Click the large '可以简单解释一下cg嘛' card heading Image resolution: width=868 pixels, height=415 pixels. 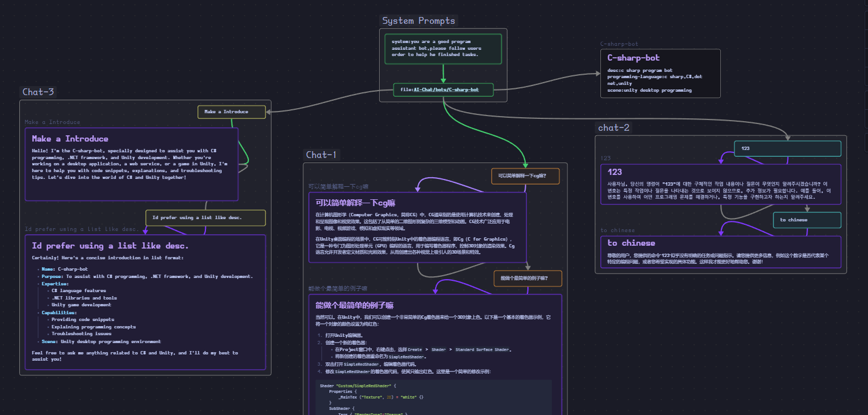pyautogui.click(x=355, y=203)
